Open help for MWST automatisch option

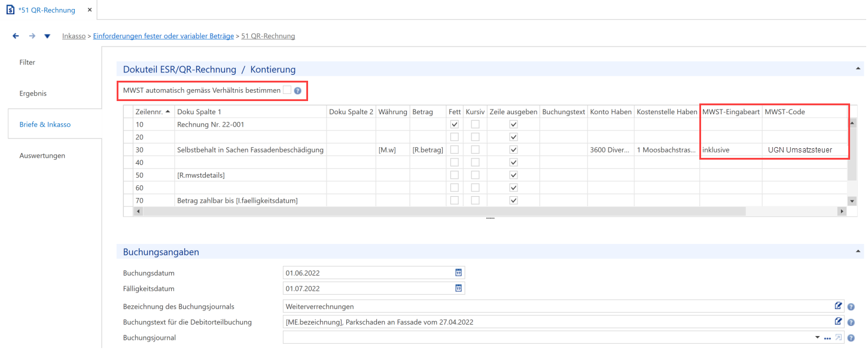(297, 91)
